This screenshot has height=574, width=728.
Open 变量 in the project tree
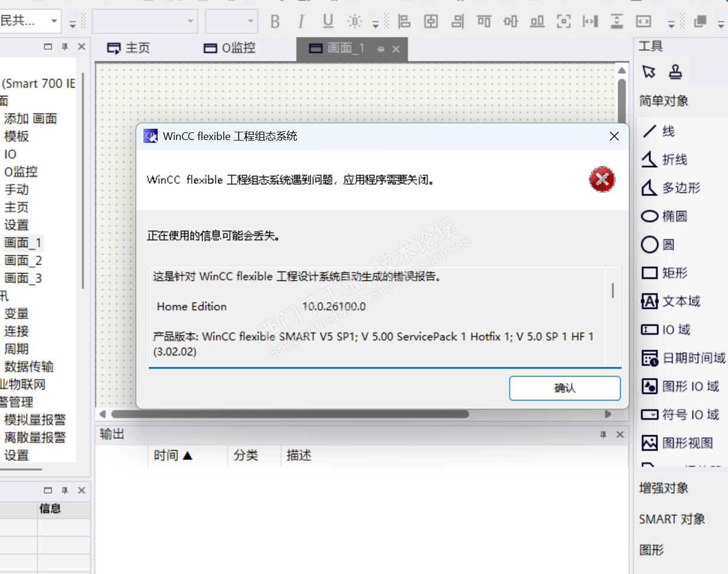click(17, 314)
